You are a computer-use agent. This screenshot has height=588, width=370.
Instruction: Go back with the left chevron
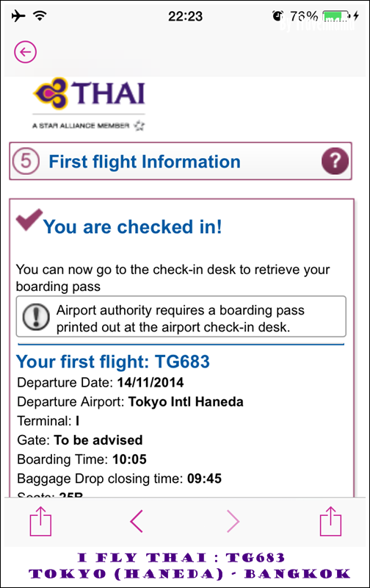[137, 521]
